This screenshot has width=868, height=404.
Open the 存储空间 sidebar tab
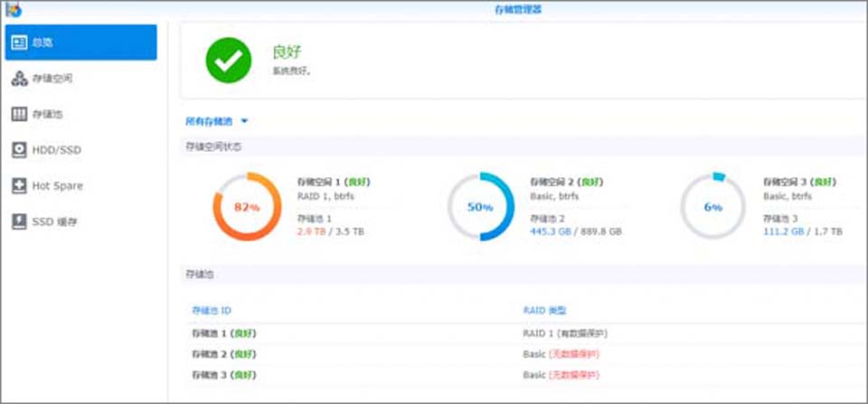pyautogui.click(x=52, y=79)
